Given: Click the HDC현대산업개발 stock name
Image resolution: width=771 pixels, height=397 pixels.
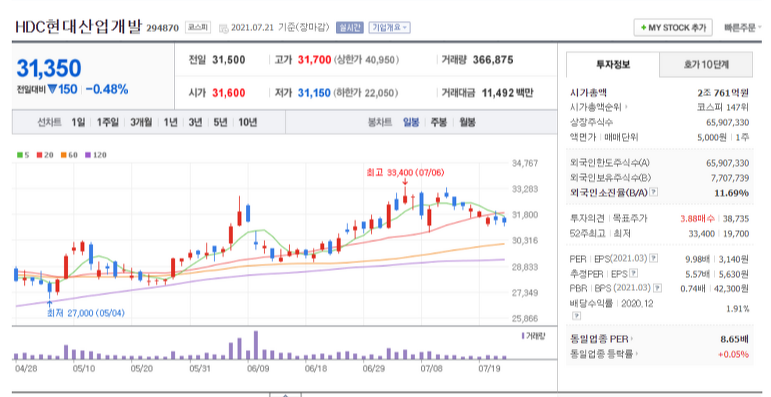Looking at the screenshot, I should click(79, 27).
